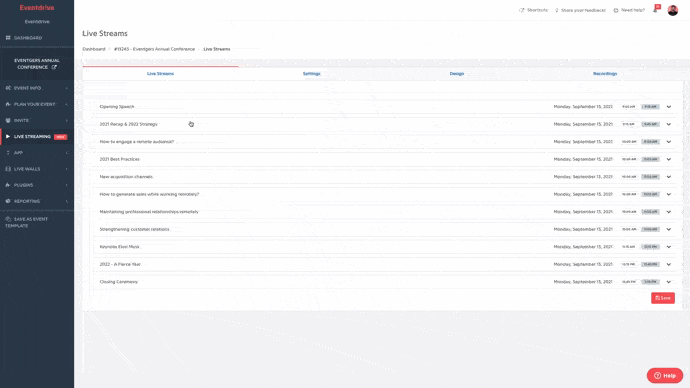This screenshot has width=690, height=388.
Task: Click the Live Walls sidebar icon
Action: point(8,169)
